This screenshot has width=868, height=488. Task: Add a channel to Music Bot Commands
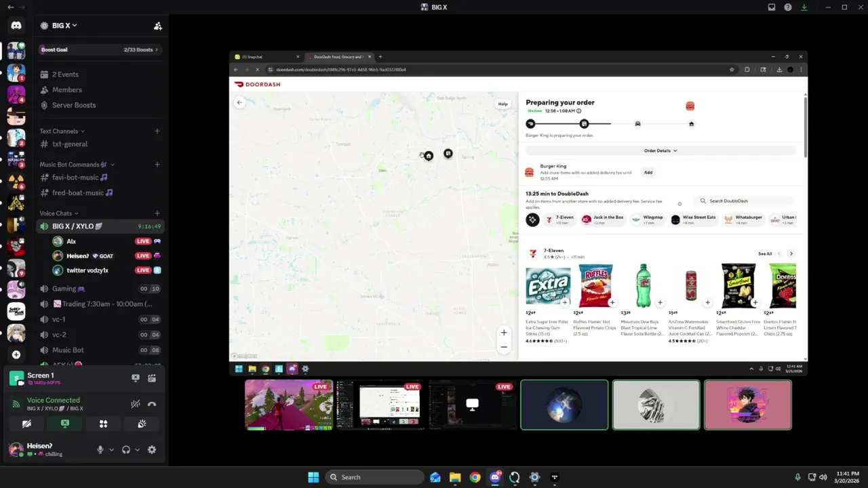coord(157,165)
